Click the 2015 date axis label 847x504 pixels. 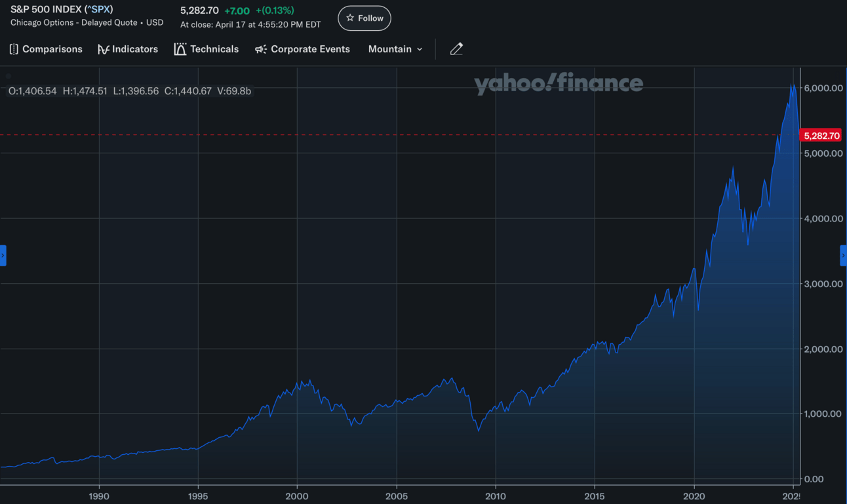(595, 496)
